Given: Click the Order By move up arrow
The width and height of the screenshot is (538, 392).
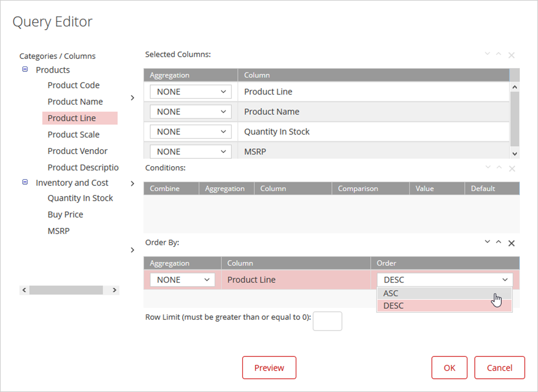Looking at the screenshot, I should pyautogui.click(x=499, y=242).
